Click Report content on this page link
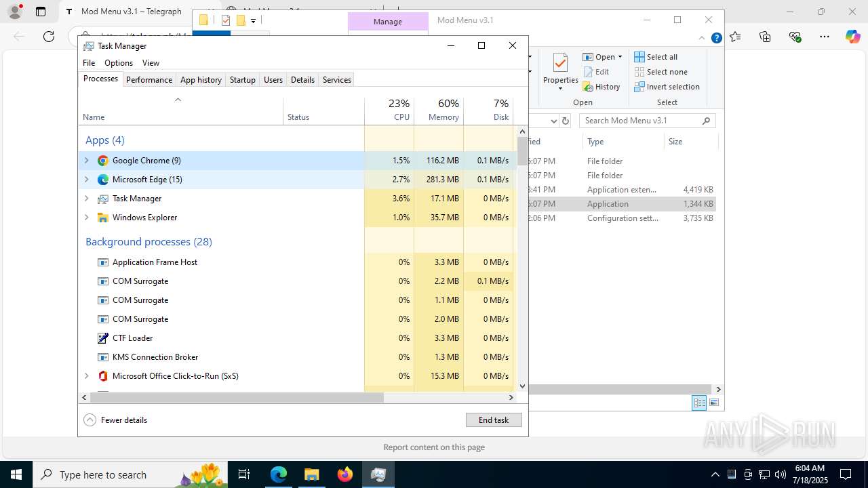 click(x=434, y=447)
